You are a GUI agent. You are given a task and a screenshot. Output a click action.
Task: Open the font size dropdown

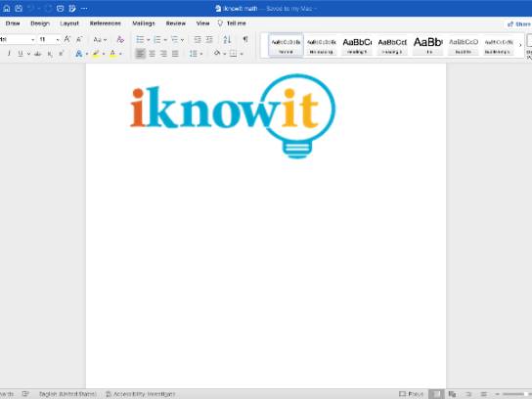click(58, 40)
